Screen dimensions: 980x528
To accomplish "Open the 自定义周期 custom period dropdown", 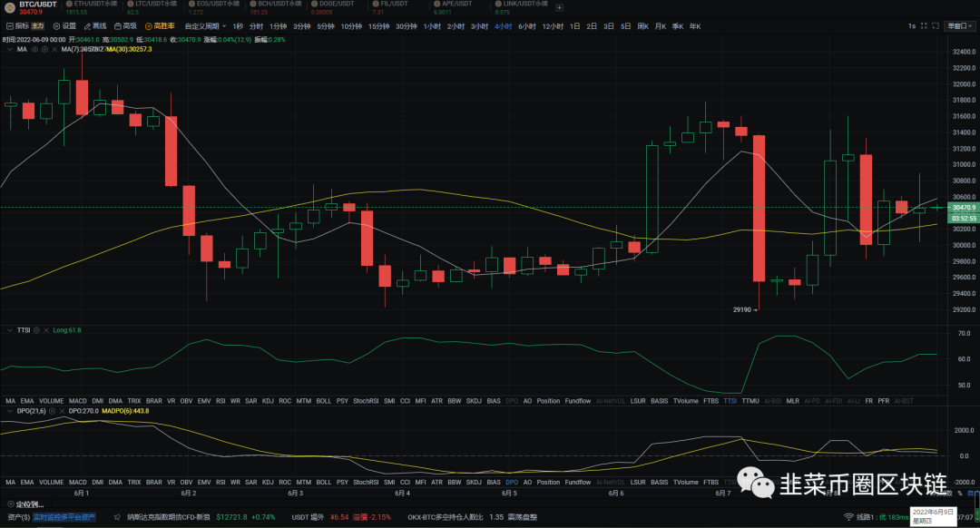I will point(205,26).
